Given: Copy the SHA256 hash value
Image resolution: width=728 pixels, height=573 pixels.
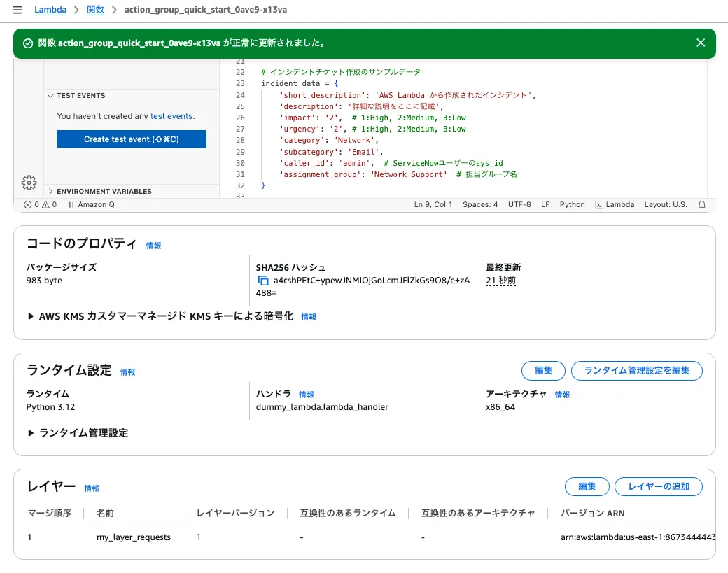Looking at the screenshot, I should 262,281.
